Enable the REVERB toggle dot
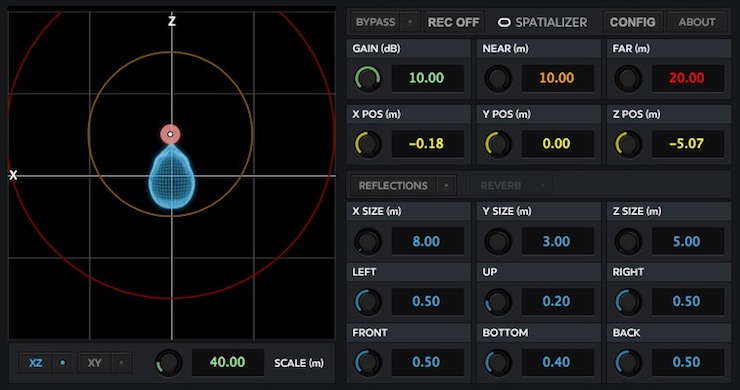Screen dimensions: 740x390 542,186
